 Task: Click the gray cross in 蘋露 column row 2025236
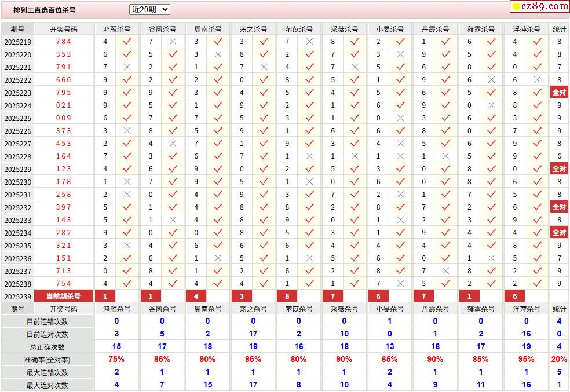click(x=491, y=258)
